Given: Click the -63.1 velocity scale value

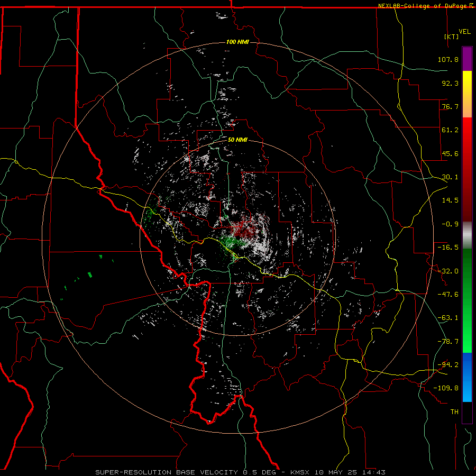Looking at the screenshot, I should 448,318.
